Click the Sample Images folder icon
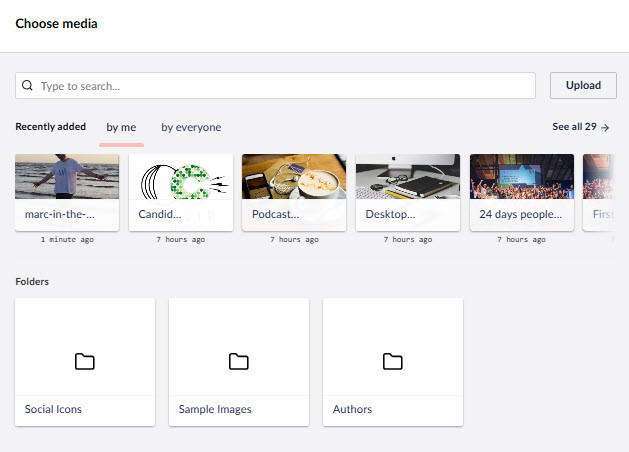The image size is (629, 452). tap(239, 361)
